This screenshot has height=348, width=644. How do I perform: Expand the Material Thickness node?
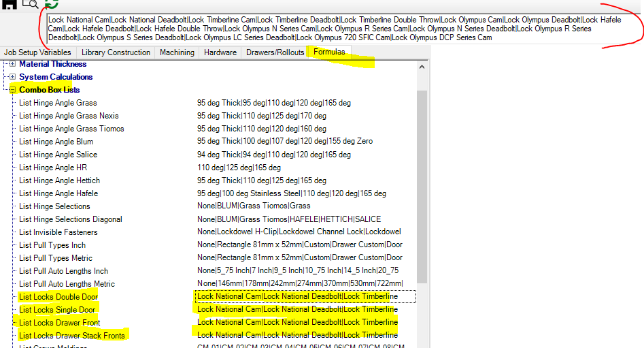13,64
